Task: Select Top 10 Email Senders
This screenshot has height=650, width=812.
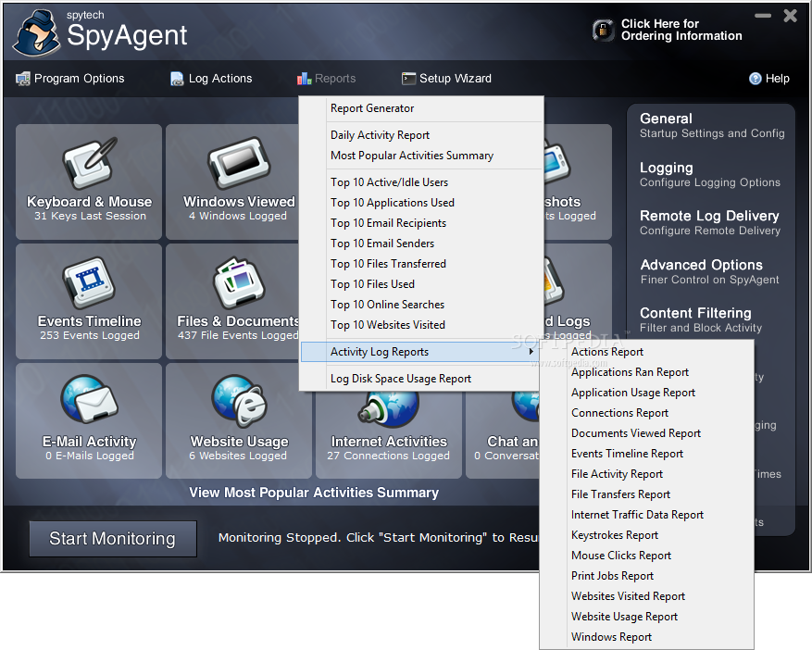Action: tap(421, 244)
